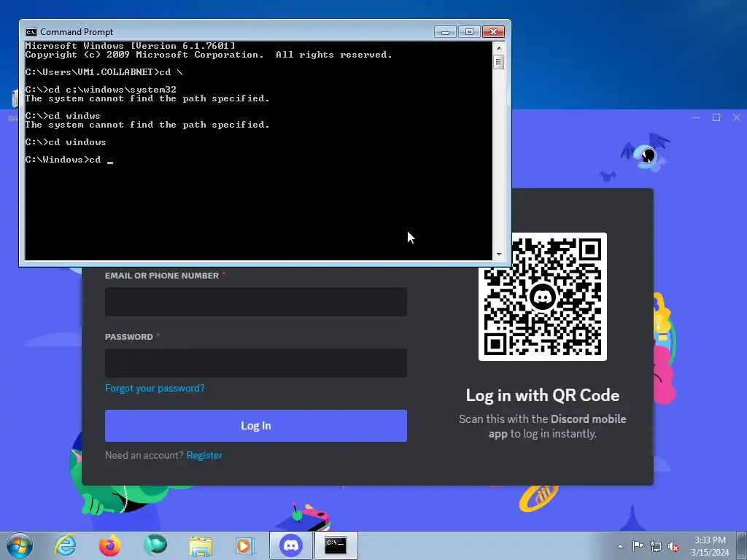The height and width of the screenshot is (560, 747).
Task: Click the Command Prompt scrollbar thumb
Action: click(499, 62)
